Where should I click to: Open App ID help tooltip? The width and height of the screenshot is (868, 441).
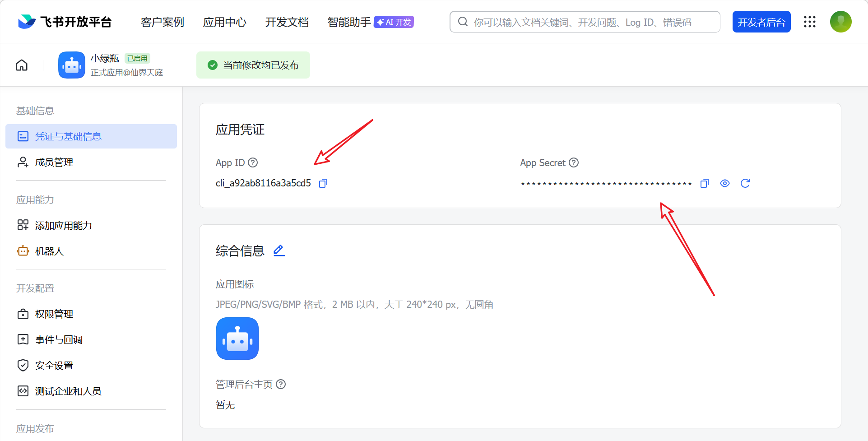[x=253, y=162]
